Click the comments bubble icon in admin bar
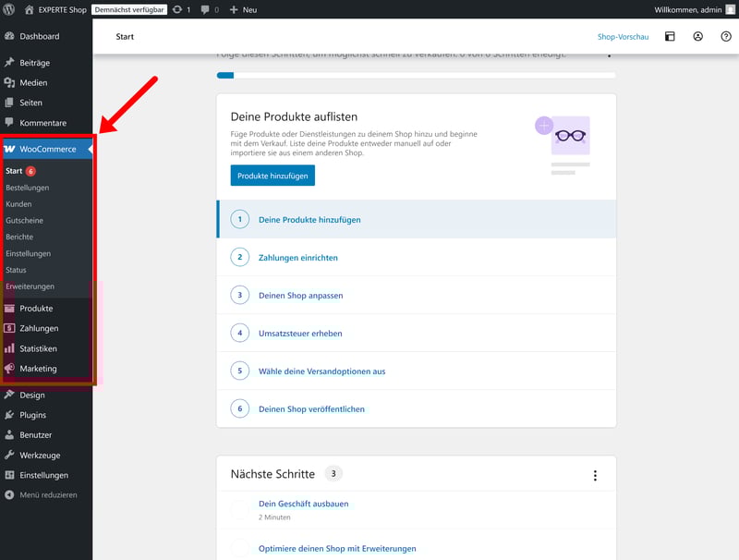The width and height of the screenshot is (739, 560). point(205,9)
